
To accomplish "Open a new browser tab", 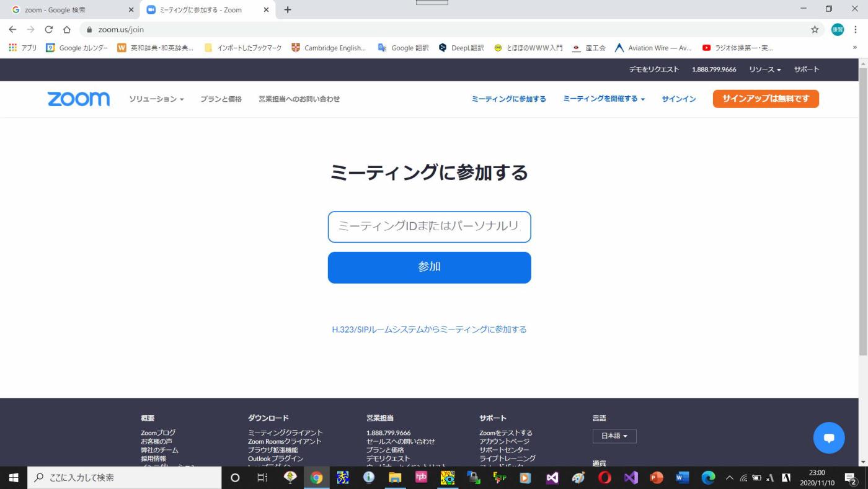I will tap(288, 10).
